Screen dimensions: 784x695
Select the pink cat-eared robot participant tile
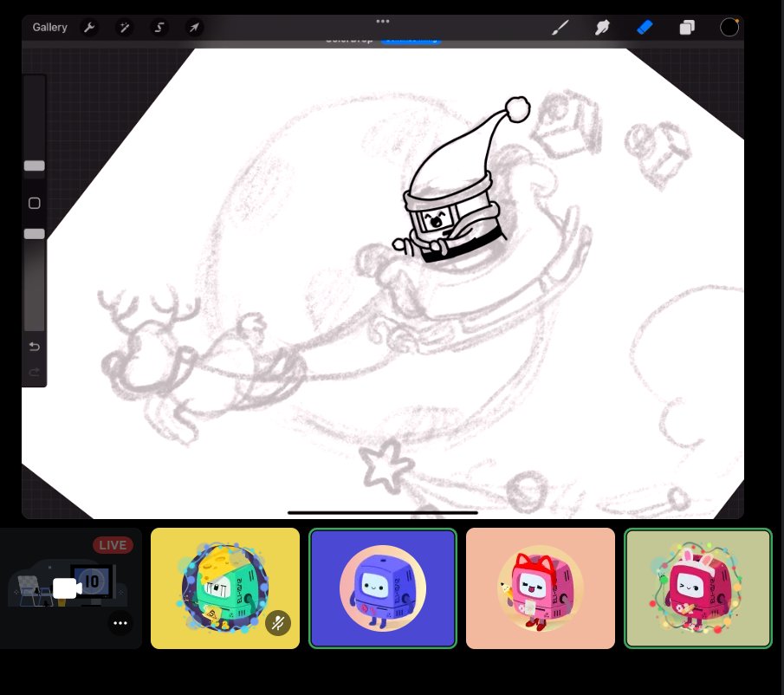[x=541, y=588]
